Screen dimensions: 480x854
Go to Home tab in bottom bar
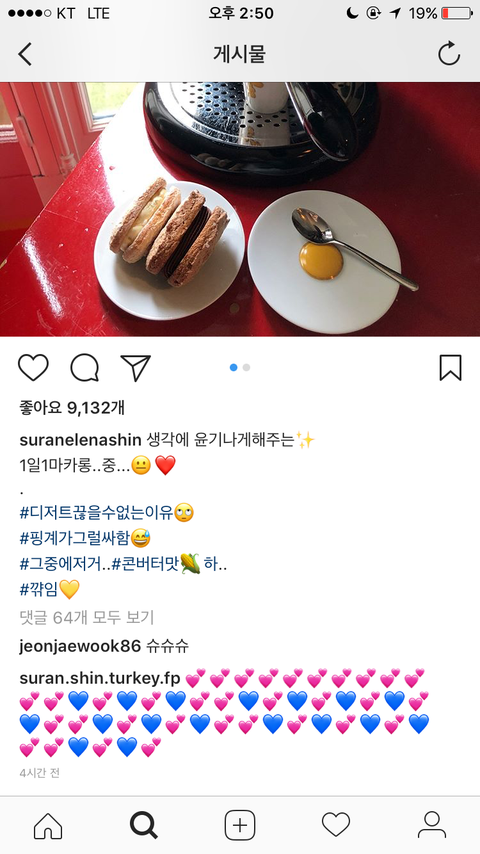coord(48,825)
